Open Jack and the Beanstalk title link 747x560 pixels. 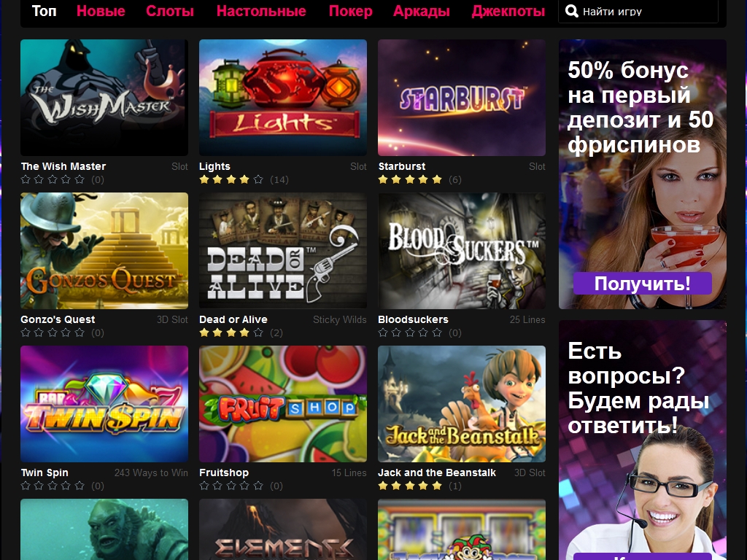tap(437, 472)
